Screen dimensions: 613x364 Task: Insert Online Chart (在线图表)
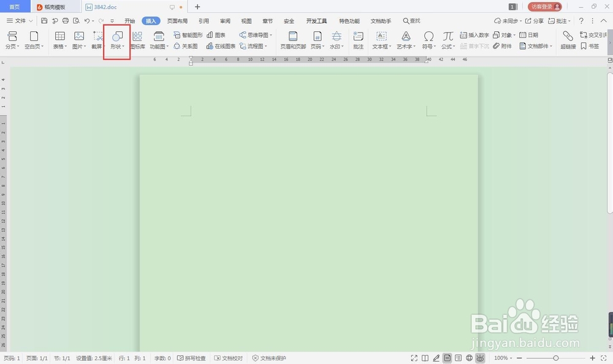click(x=221, y=46)
